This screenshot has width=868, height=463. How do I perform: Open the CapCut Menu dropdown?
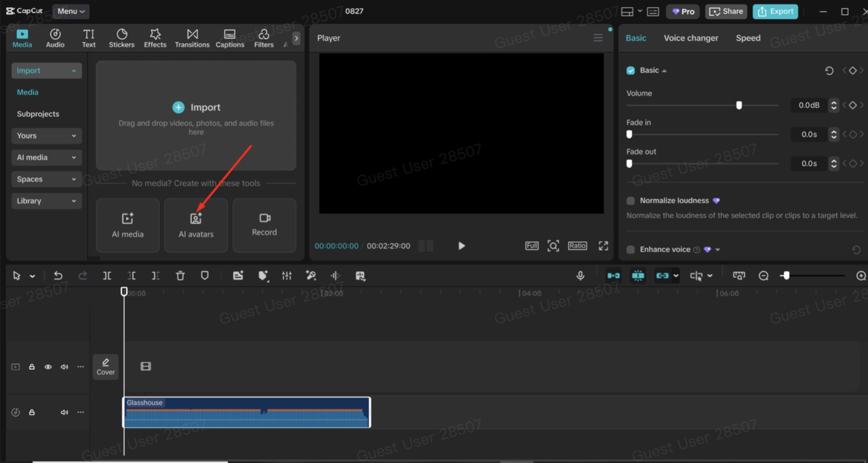coord(70,11)
